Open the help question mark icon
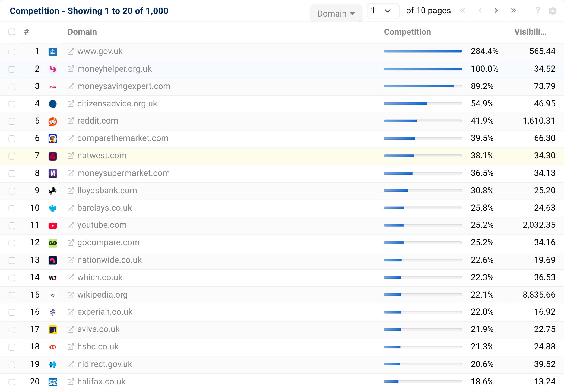The height and width of the screenshot is (392, 564). (x=538, y=10)
